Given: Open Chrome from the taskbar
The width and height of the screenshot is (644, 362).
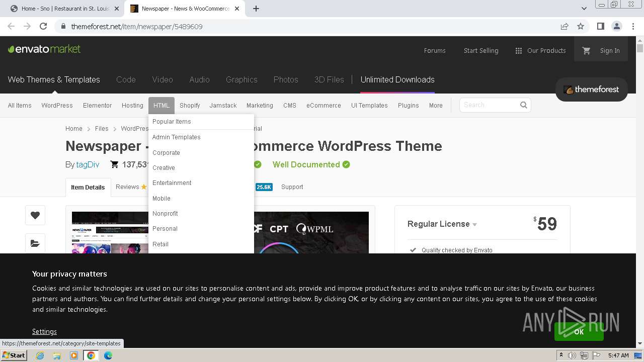Looking at the screenshot, I should (91, 355).
